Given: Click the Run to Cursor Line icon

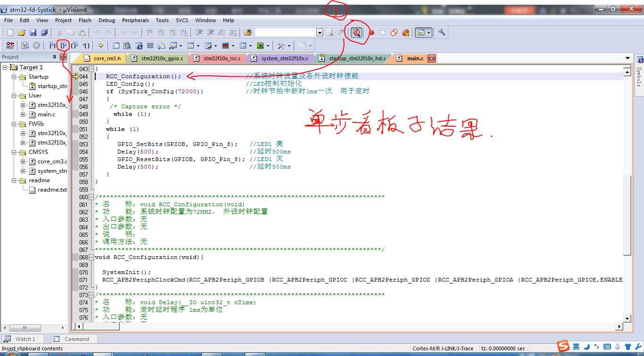Looking at the screenshot, I should coord(86,46).
